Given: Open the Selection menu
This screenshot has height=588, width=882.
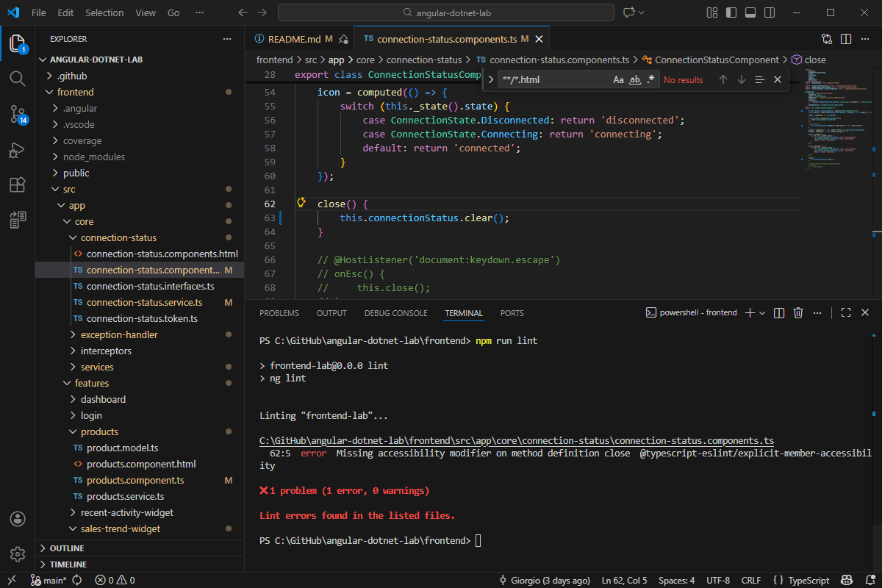Looking at the screenshot, I should 104,12.
